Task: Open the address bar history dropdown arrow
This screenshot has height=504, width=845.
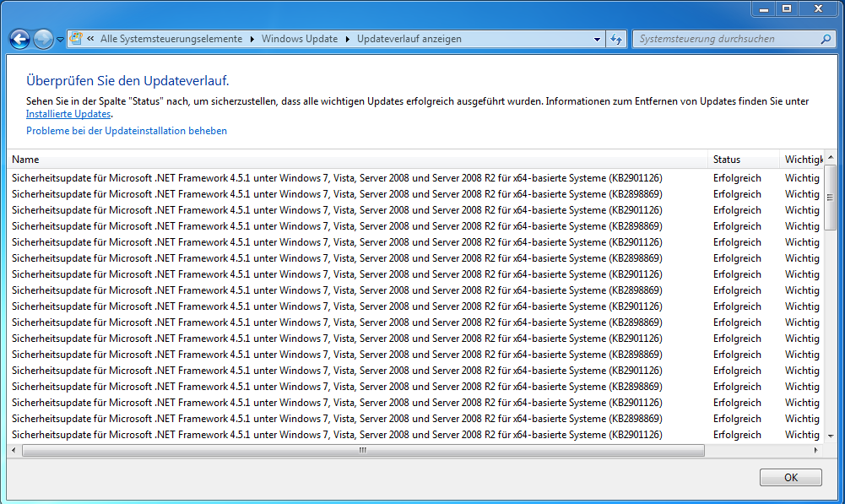Action: 597,39
